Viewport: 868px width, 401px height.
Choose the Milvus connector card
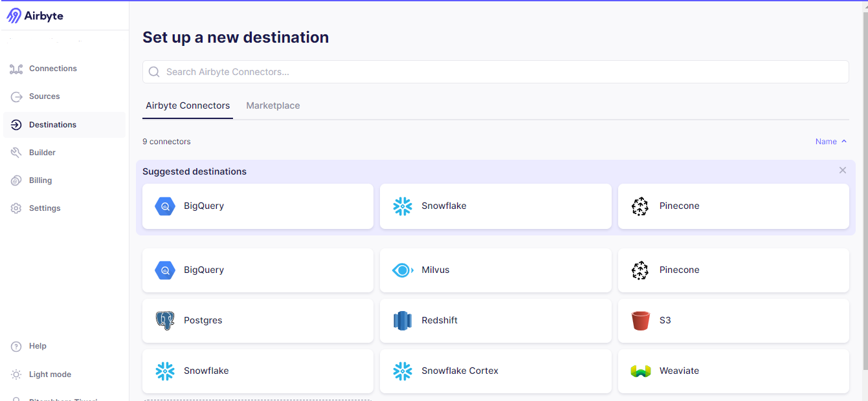(x=496, y=270)
